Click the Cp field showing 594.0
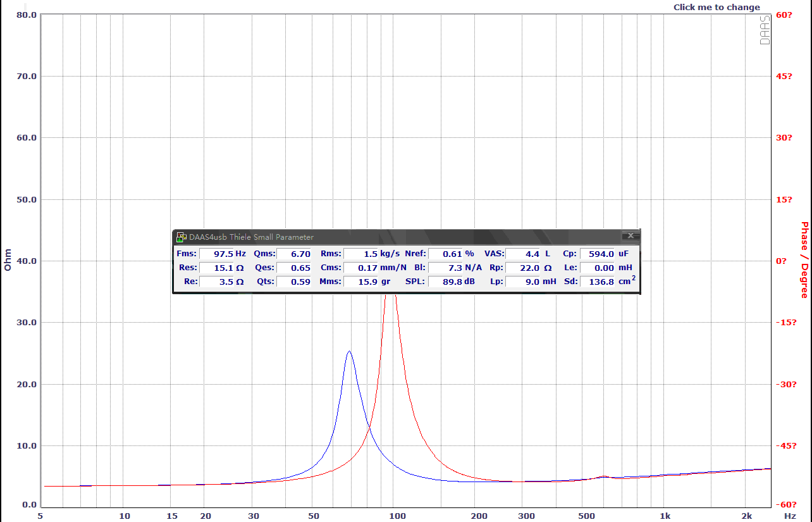The image size is (812, 522). pos(598,254)
